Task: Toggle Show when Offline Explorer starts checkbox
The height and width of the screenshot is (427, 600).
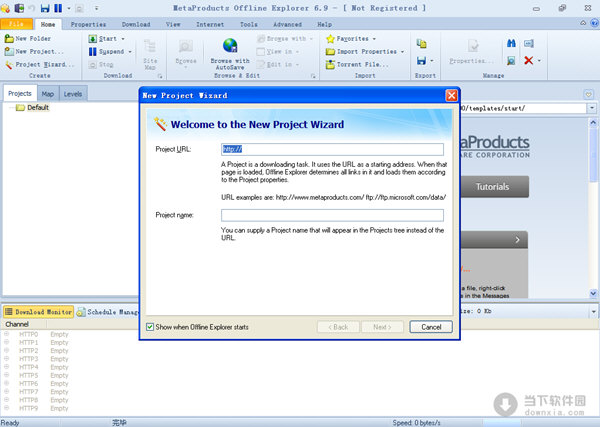Action: click(150, 327)
